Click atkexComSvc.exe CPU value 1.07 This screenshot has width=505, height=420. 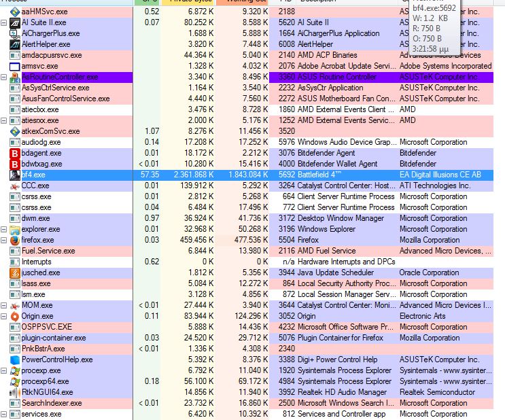coord(152,131)
